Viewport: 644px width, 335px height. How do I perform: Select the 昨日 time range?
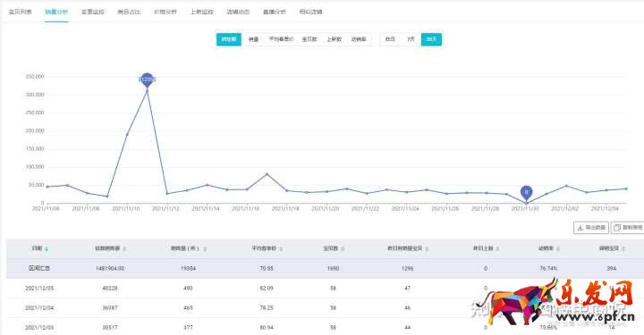click(390, 39)
